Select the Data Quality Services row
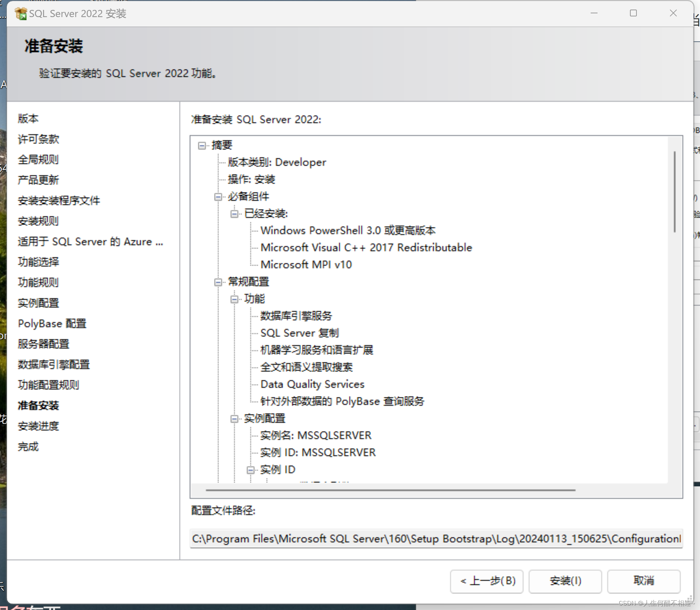 click(313, 384)
